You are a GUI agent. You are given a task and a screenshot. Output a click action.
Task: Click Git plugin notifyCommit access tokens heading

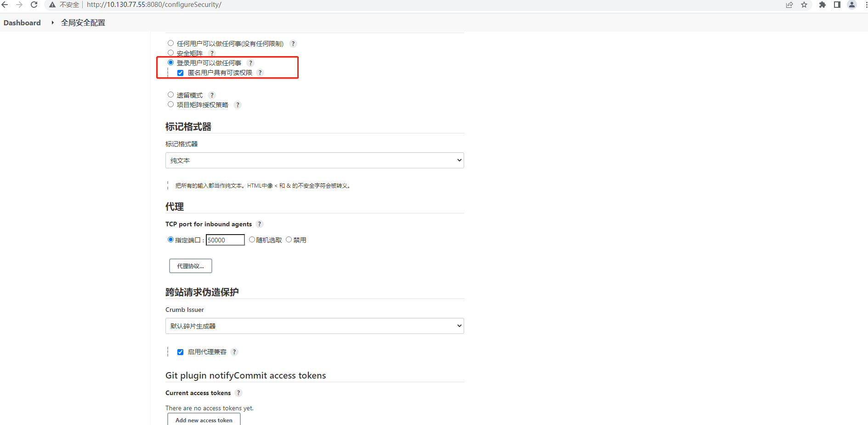246,375
